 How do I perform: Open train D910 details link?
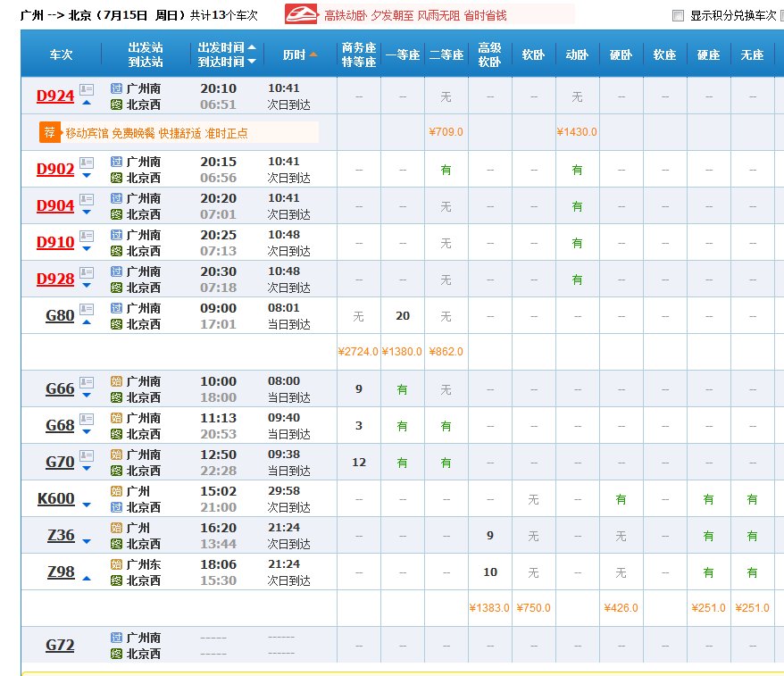(55, 241)
